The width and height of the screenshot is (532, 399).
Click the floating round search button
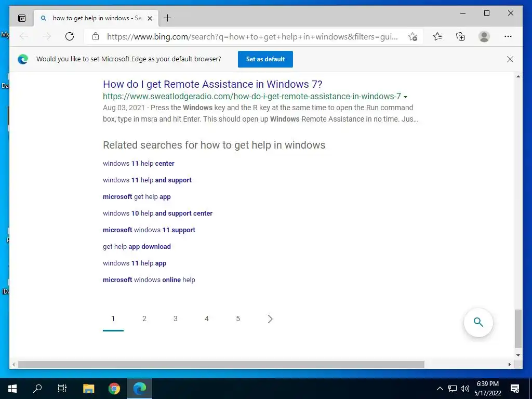pos(478,322)
